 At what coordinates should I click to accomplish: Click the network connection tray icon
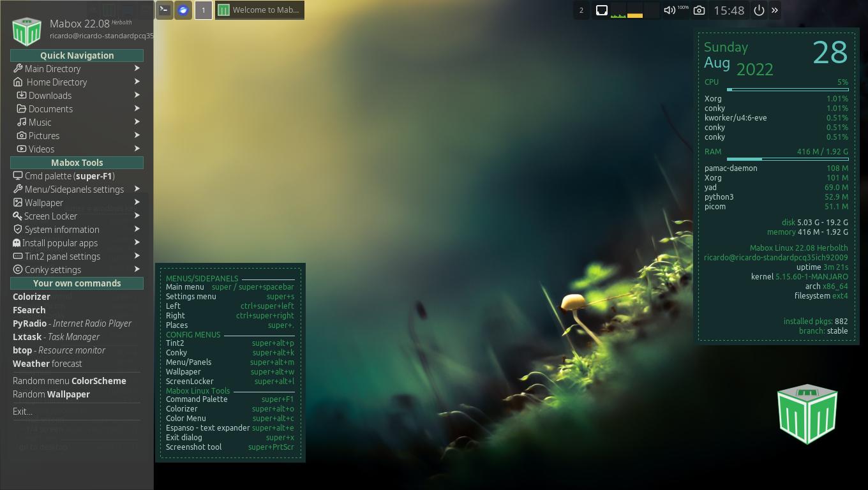tap(601, 10)
